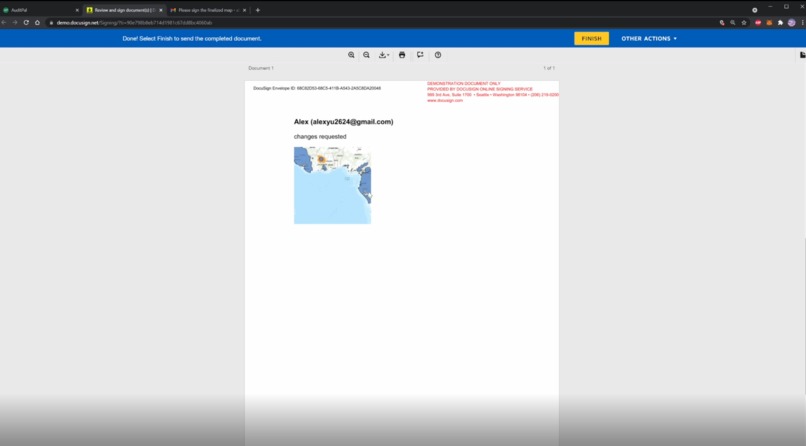
Task: Print the document using printer icon
Action: pyautogui.click(x=402, y=55)
